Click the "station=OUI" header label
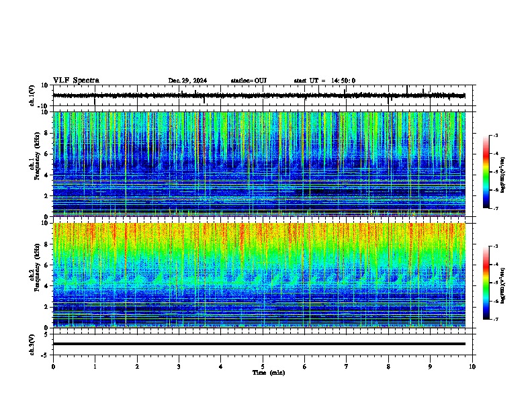This screenshot has height=411, width=532. click(249, 81)
